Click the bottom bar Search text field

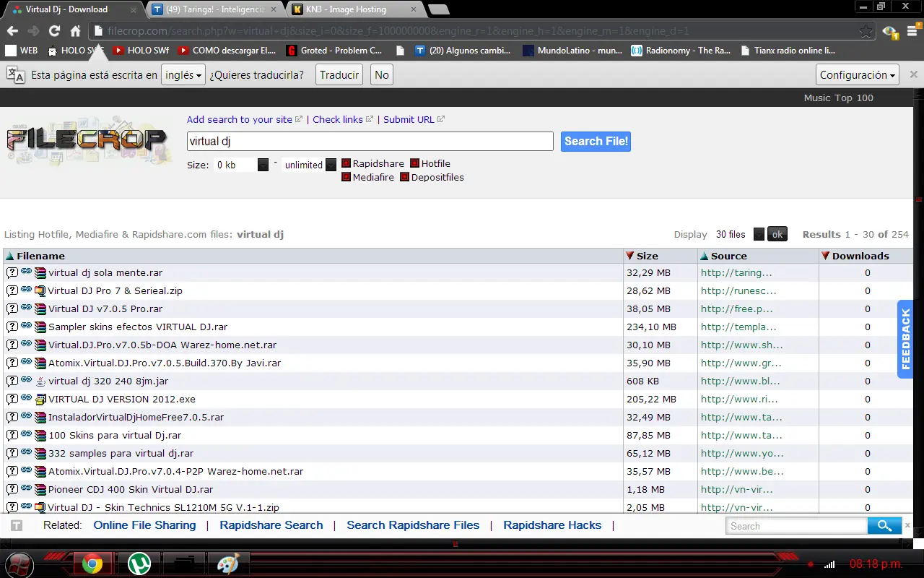pyautogui.click(x=797, y=526)
